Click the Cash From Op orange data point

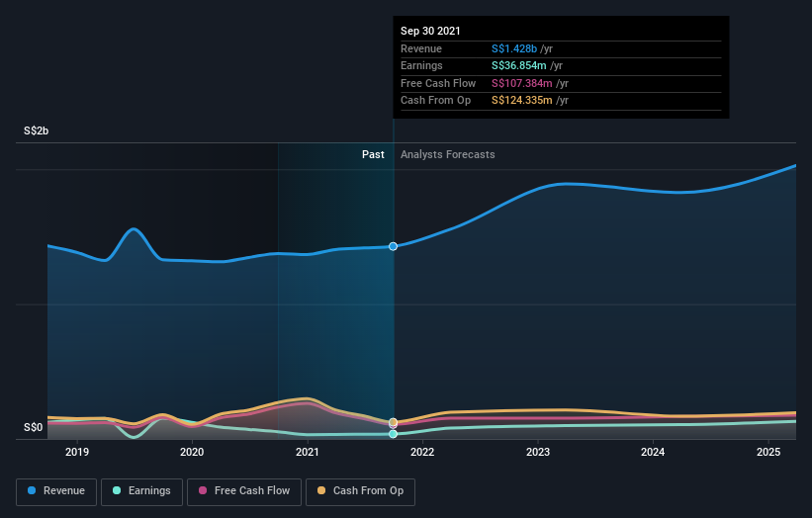tap(393, 422)
